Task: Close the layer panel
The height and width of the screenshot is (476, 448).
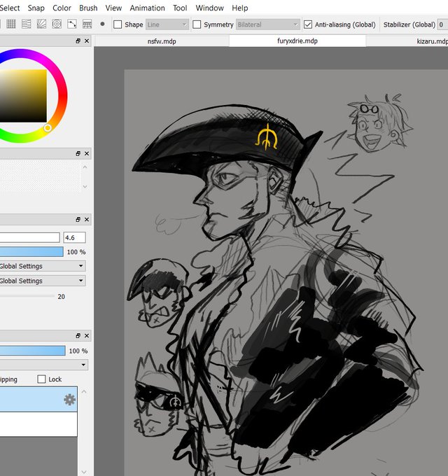Action: [x=87, y=336]
